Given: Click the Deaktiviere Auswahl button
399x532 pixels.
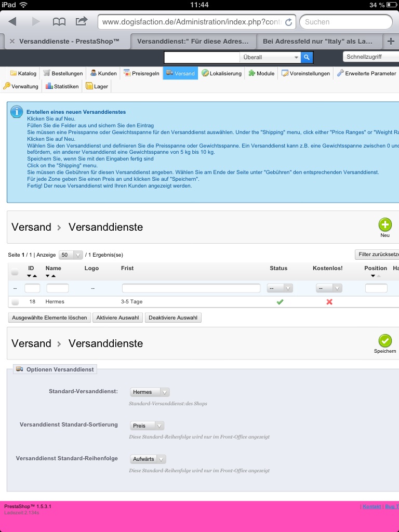Looking at the screenshot, I should click(173, 317).
